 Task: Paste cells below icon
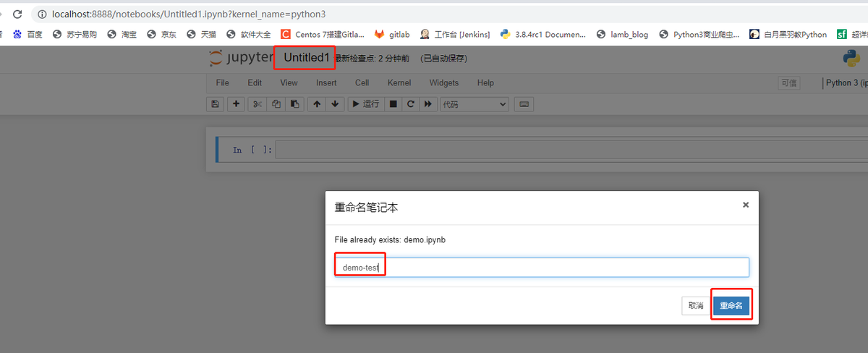294,104
